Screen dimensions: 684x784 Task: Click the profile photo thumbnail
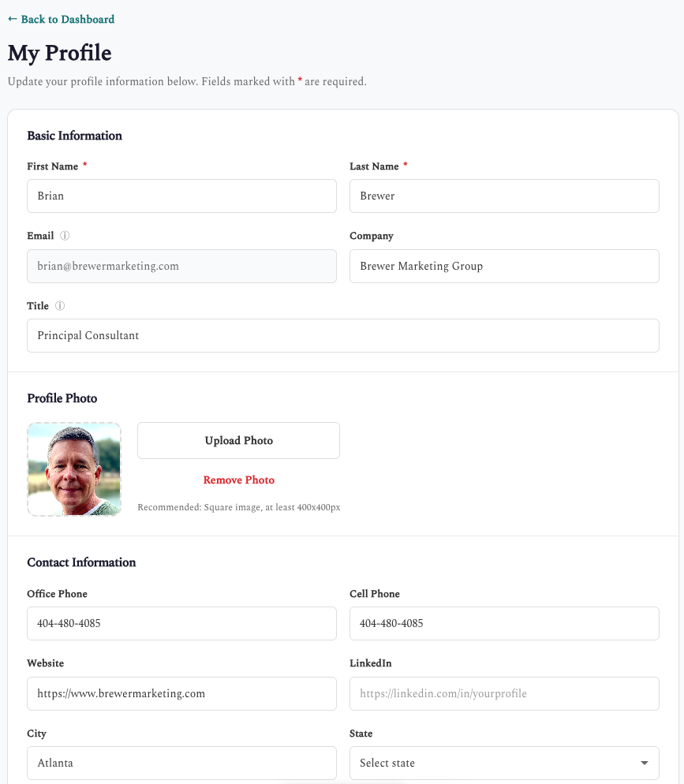point(73,469)
